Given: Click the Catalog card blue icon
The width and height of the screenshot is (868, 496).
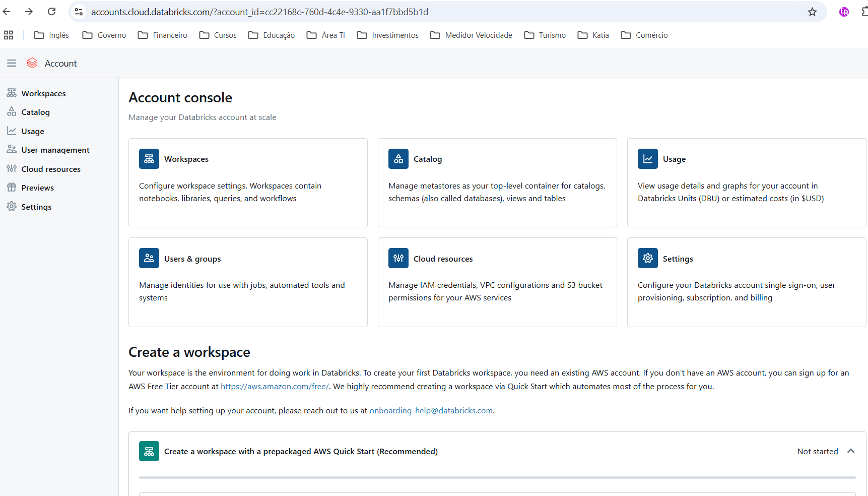Looking at the screenshot, I should pos(398,159).
